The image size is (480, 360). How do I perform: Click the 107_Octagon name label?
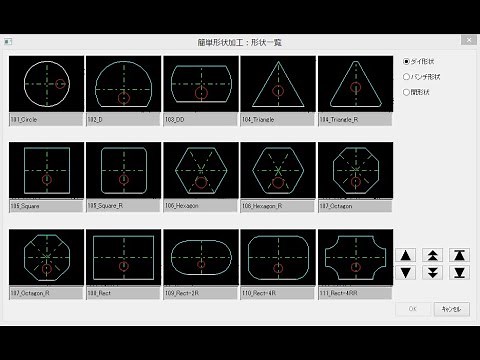click(355, 206)
